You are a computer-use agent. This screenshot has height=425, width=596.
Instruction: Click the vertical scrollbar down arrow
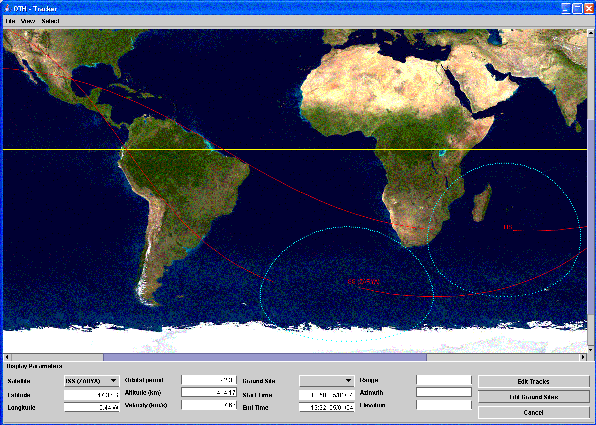point(591,350)
